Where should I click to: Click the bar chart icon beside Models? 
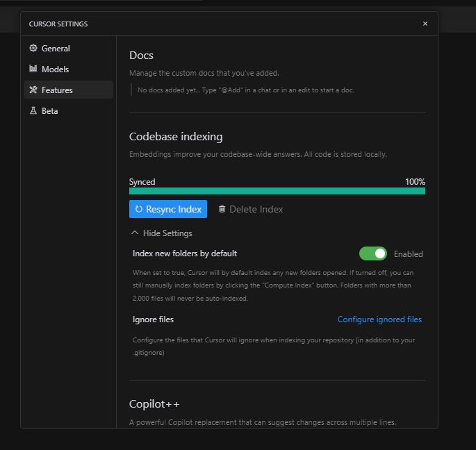(x=33, y=69)
